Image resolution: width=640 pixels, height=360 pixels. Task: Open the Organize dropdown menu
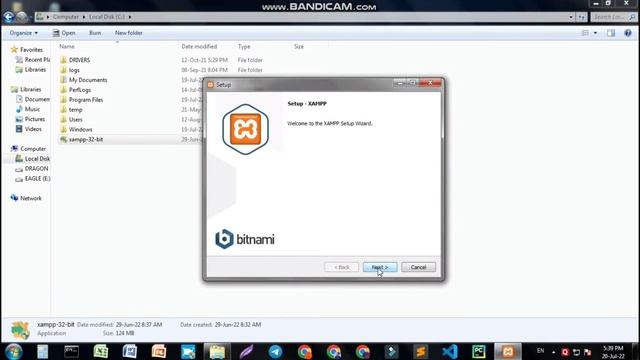[24, 33]
